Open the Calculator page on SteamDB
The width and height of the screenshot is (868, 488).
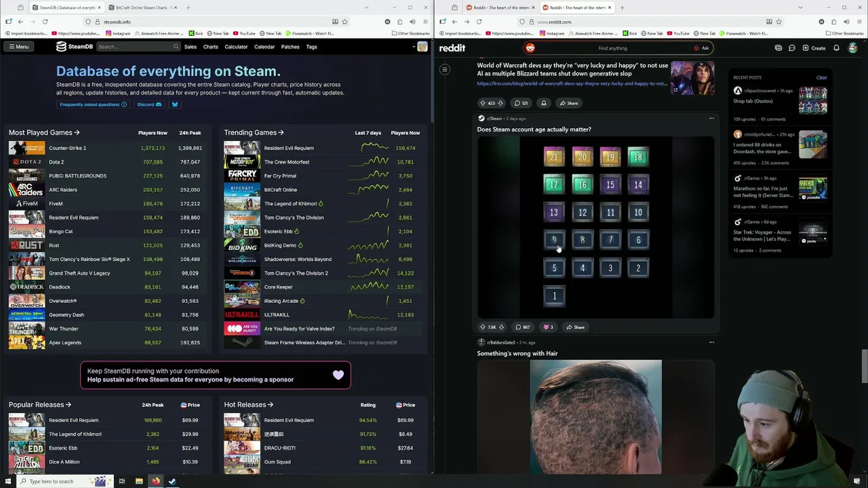tap(236, 47)
